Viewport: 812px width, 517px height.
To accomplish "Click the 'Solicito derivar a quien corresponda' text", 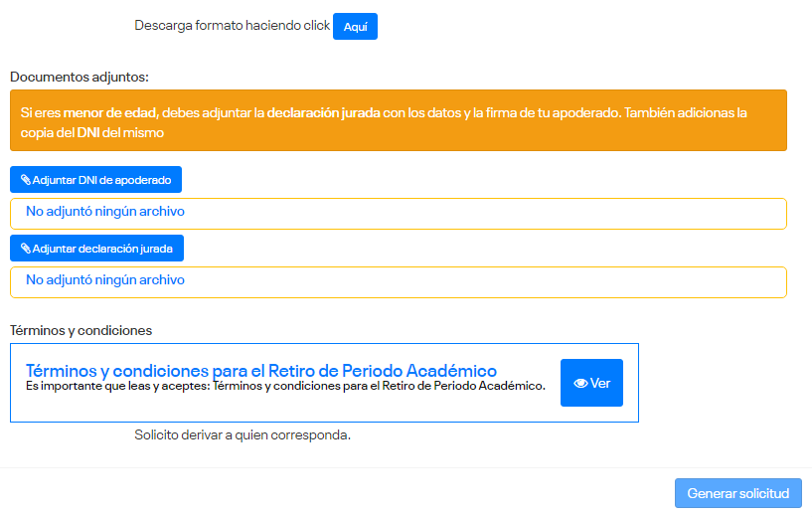I will tap(243, 435).
